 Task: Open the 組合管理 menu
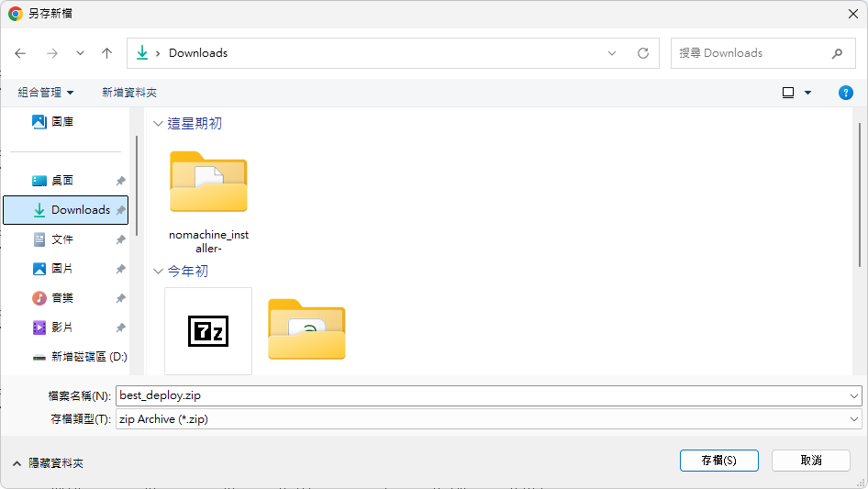point(45,93)
